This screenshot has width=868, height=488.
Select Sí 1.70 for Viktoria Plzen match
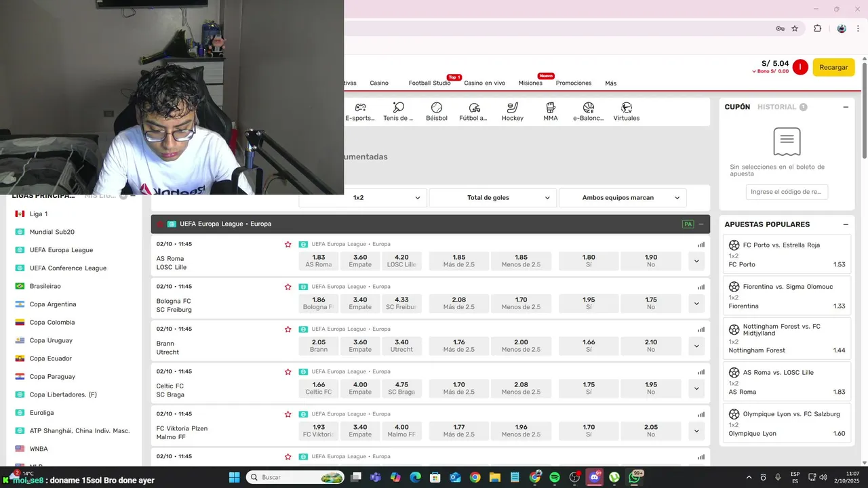589,431
